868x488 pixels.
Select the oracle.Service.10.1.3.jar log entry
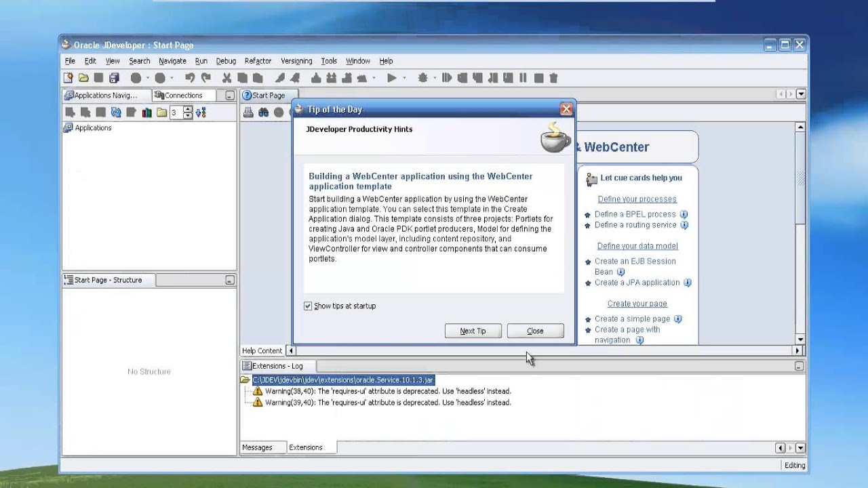pos(343,380)
